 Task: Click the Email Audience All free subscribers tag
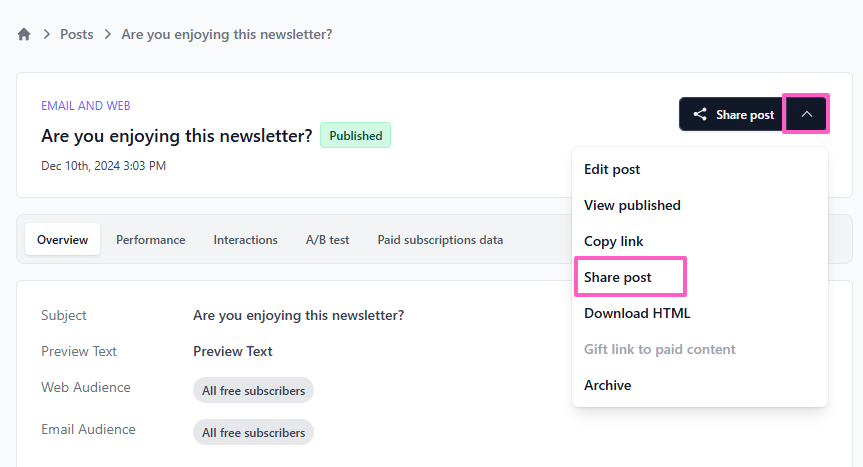253,433
